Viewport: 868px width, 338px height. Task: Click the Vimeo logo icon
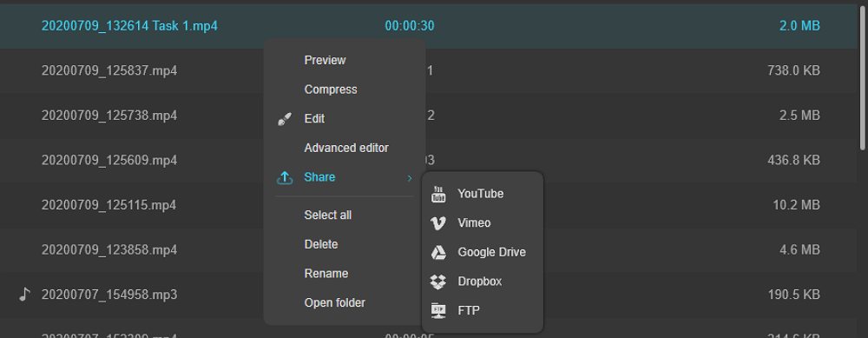437,223
